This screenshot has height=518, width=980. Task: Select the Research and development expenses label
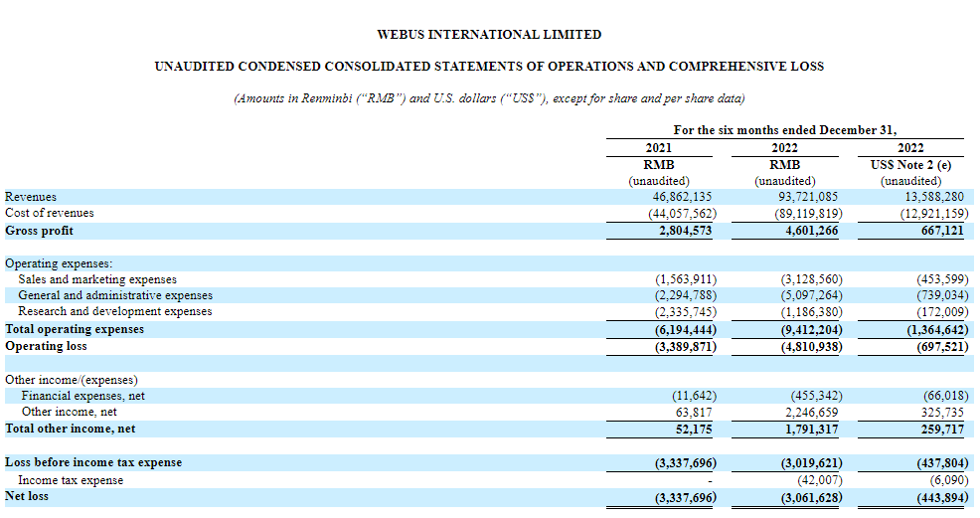click(115, 311)
